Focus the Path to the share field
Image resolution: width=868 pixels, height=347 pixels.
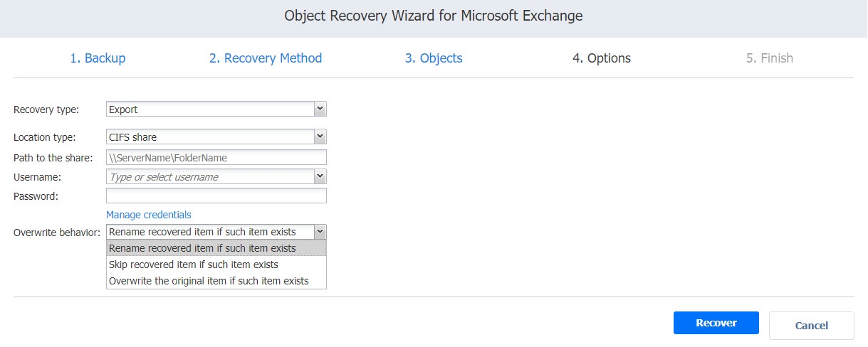click(x=216, y=157)
